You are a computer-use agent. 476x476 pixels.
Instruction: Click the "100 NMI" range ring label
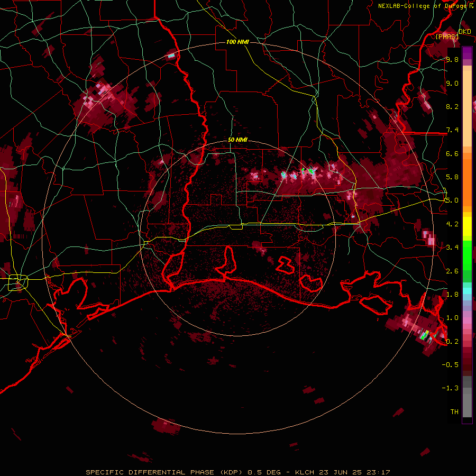point(237,42)
